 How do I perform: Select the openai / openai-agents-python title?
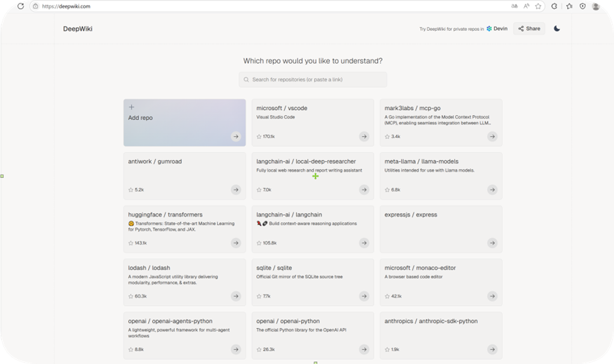[170, 321]
